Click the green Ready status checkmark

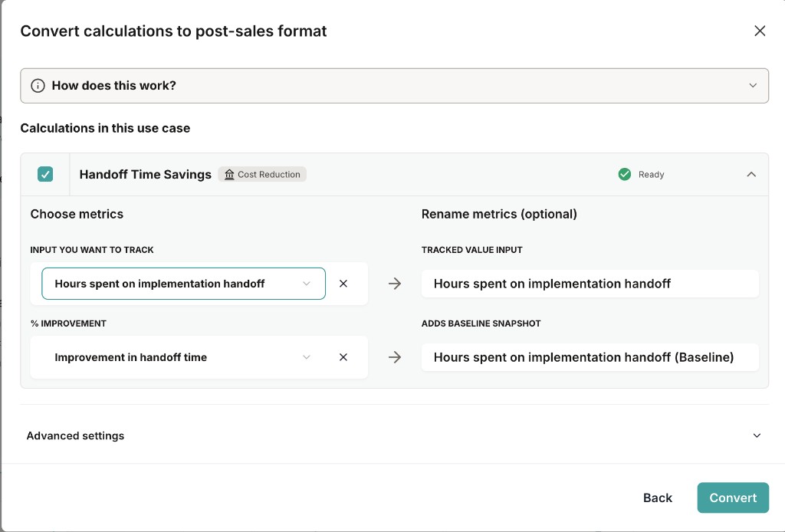pyautogui.click(x=625, y=175)
